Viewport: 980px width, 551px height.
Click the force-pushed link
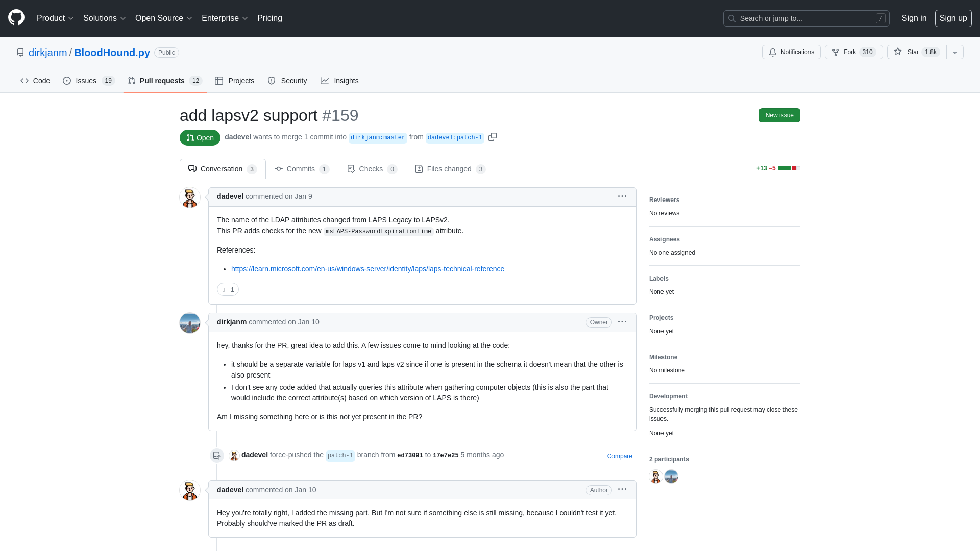pos(290,455)
